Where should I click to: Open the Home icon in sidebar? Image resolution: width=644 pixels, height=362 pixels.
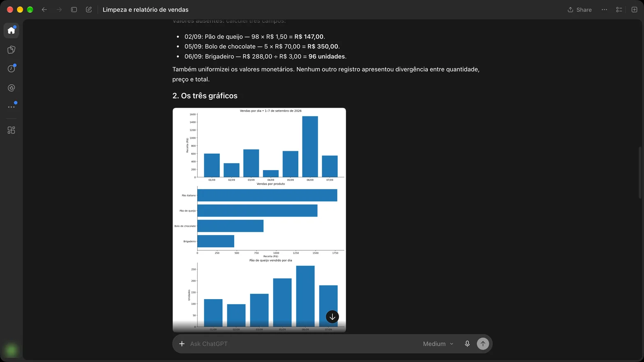point(12,30)
